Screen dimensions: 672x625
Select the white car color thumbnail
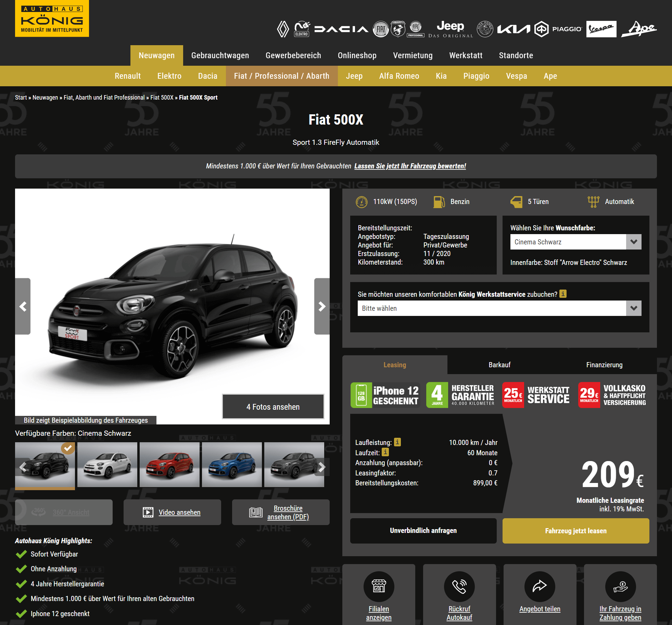(x=107, y=465)
